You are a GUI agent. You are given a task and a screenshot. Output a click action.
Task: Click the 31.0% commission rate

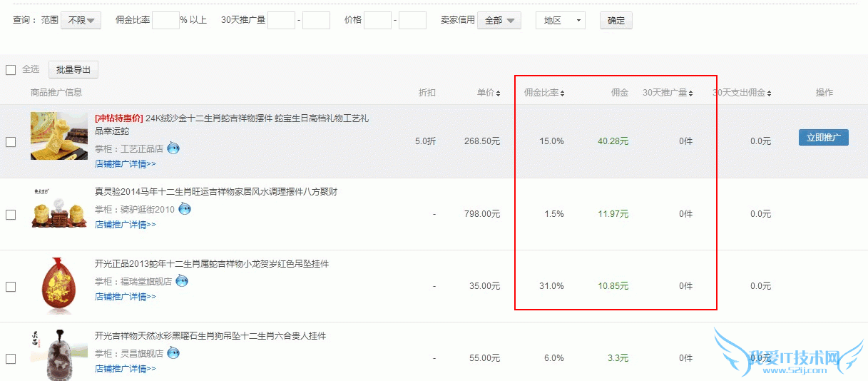click(551, 286)
